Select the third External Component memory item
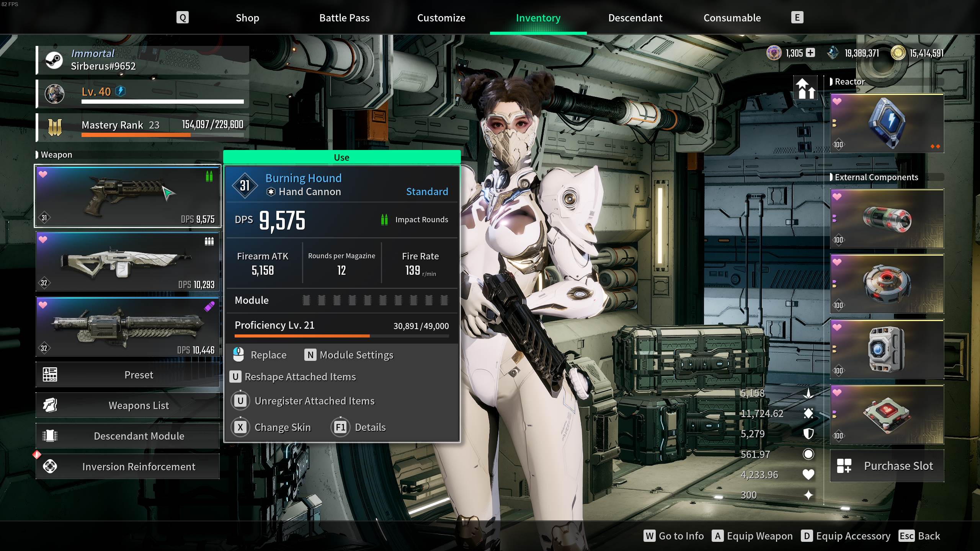Screen dimensions: 980x551 point(887,349)
